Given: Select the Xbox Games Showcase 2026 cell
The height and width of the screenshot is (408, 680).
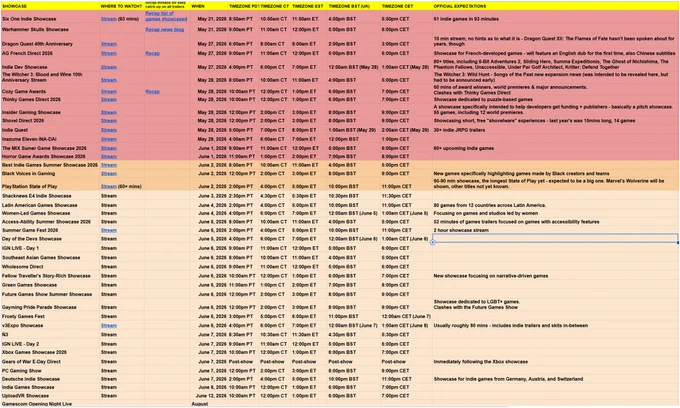Looking at the screenshot, I should point(50,353).
